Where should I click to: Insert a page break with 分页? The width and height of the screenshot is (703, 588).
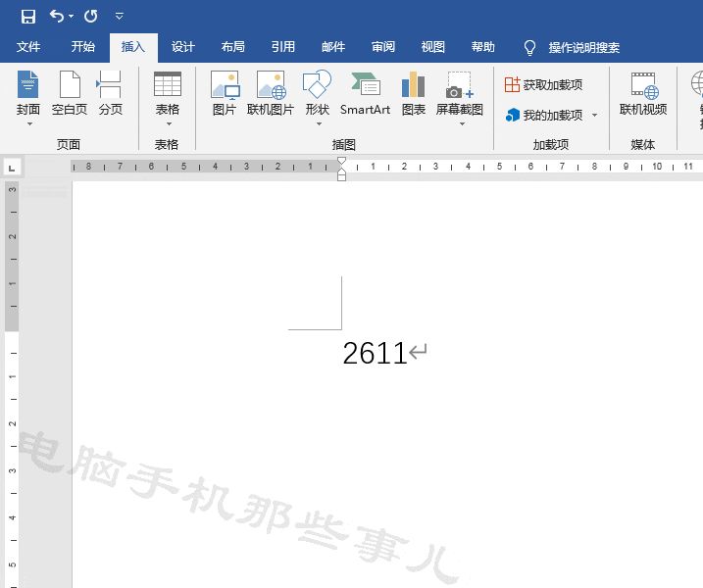click(110, 93)
